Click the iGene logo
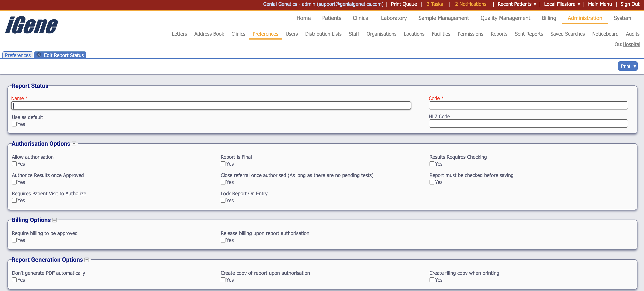 tap(31, 25)
